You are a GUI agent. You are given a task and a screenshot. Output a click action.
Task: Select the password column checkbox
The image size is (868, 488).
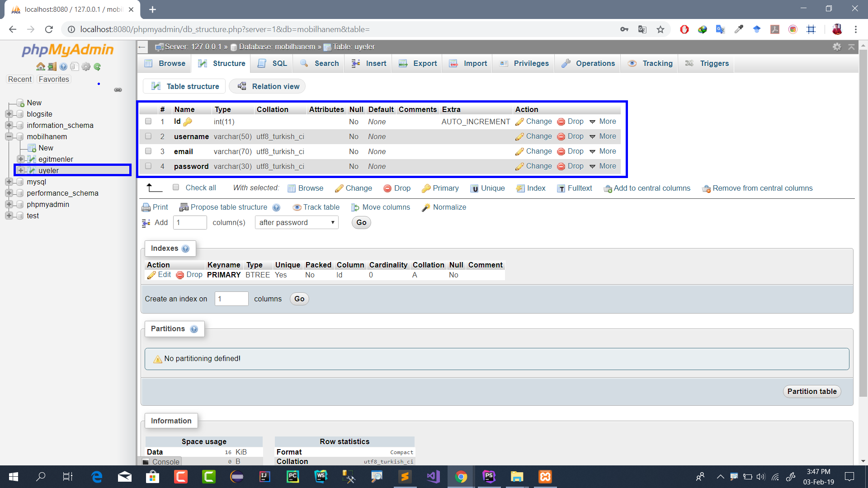(x=148, y=166)
